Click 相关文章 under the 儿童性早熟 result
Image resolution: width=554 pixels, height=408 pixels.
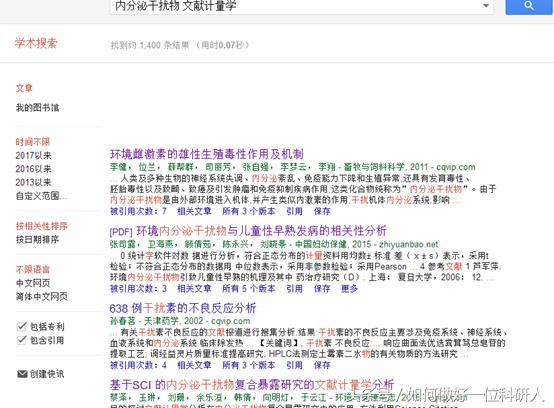point(194,289)
